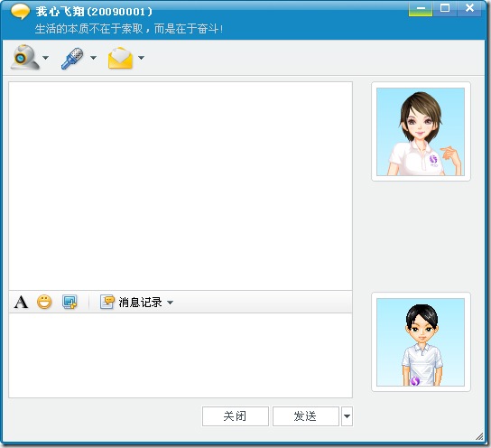Expand the webcam options dropdown arrow
The width and height of the screenshot is (491, 448).
(x=46, y=58)
